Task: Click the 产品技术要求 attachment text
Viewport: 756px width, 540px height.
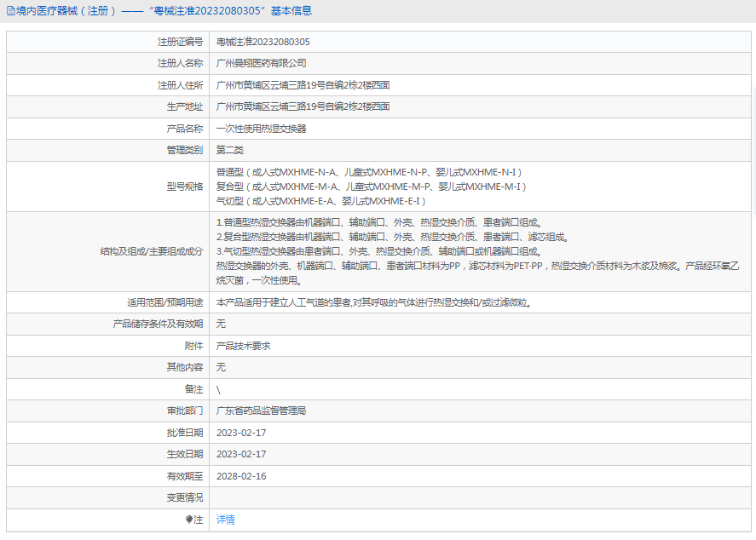Action: (243, 346)
